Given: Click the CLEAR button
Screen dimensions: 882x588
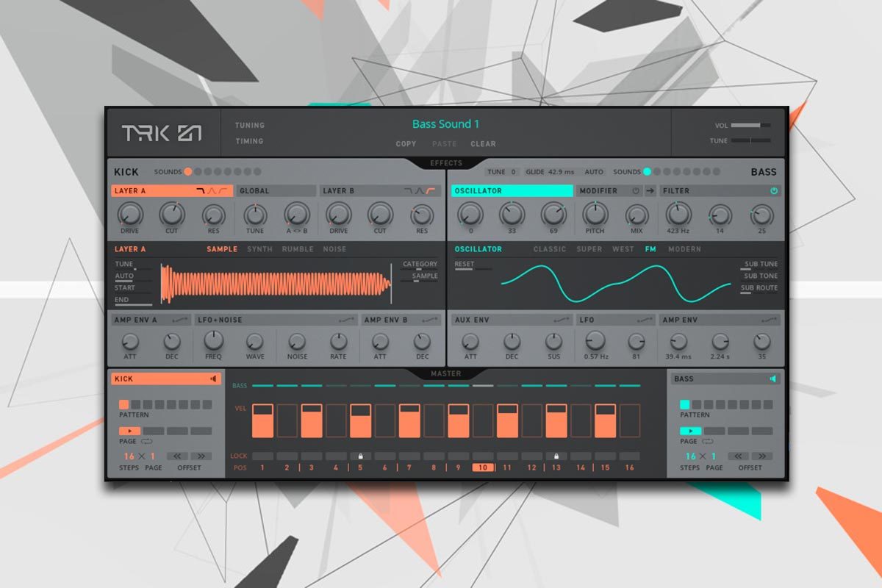Looking at the screenshot, I should click(483, 144).
